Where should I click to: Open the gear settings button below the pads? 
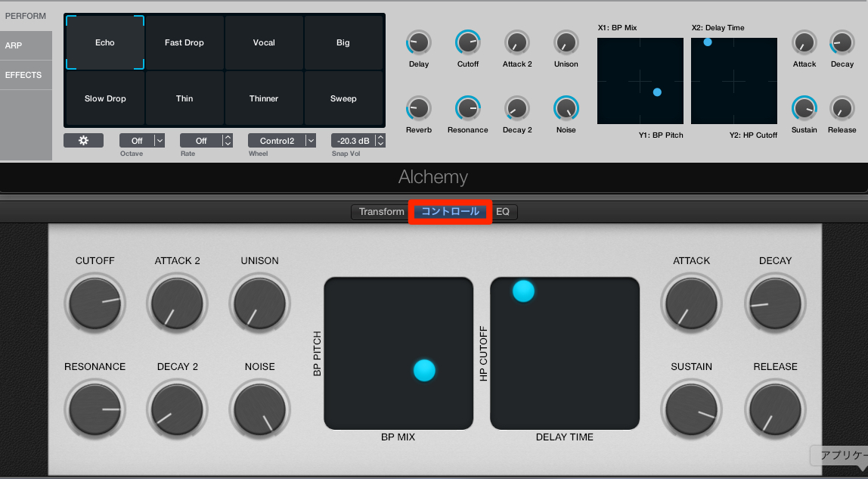point(84,141)
